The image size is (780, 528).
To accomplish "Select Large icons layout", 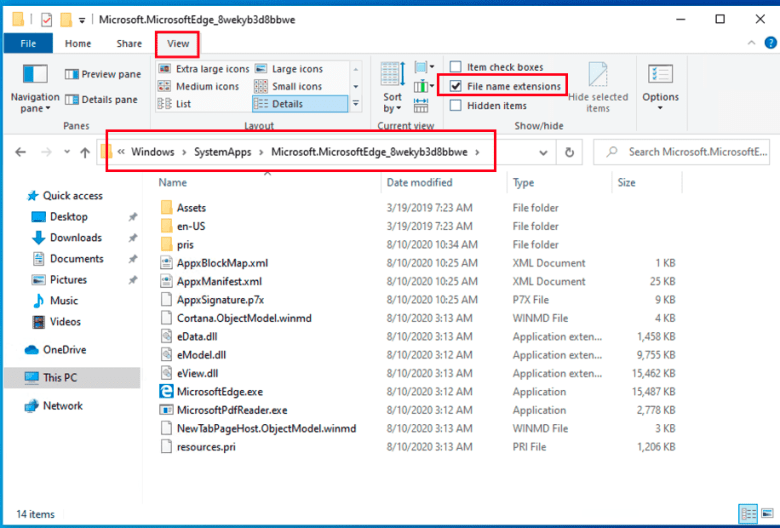I will point(289,69).
